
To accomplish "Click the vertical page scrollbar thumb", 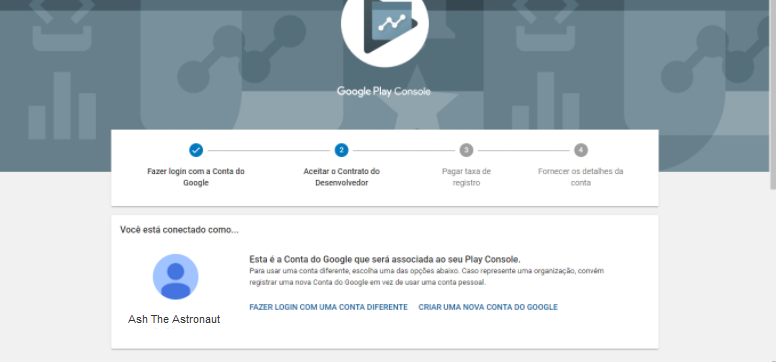I will pyautogui.click(x=773, y=94).
